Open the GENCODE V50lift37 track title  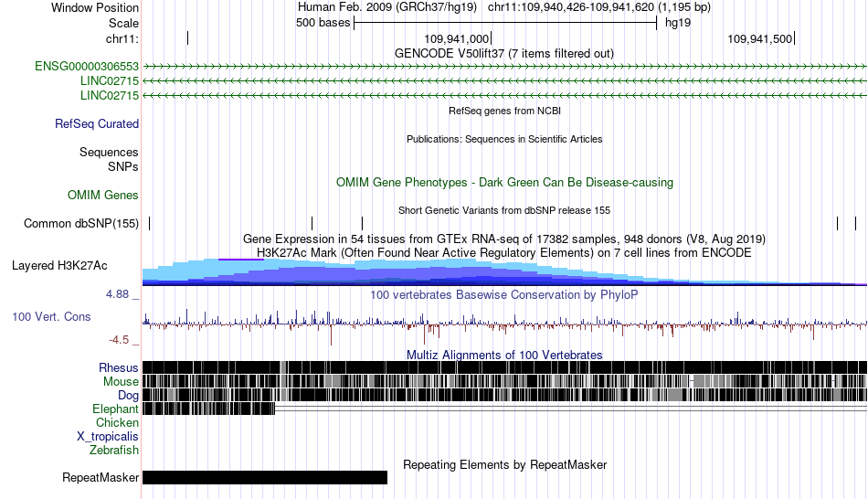tap(503, 54)
